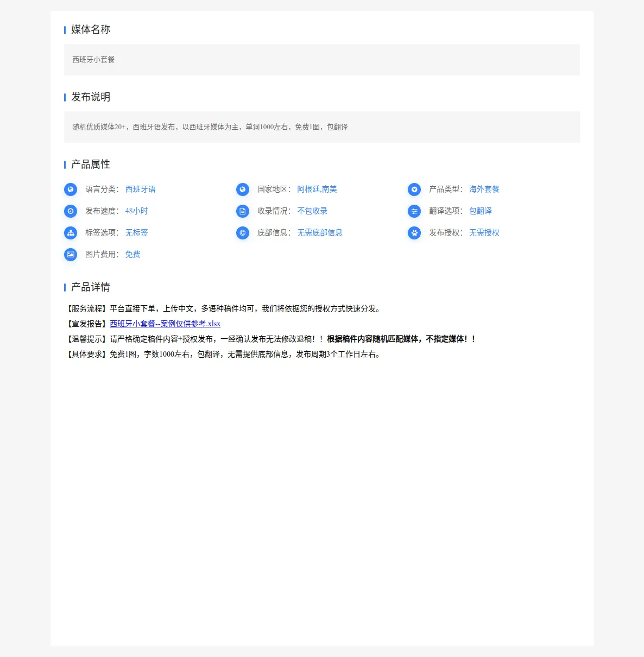Click the 发布速度: label
Viewport: 644px width, 657px height.
(103, 211)
